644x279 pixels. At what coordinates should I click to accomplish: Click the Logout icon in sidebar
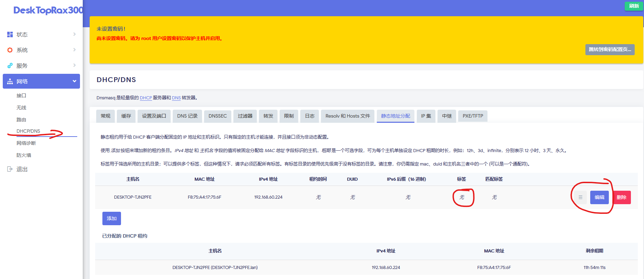tap(10, 169)
